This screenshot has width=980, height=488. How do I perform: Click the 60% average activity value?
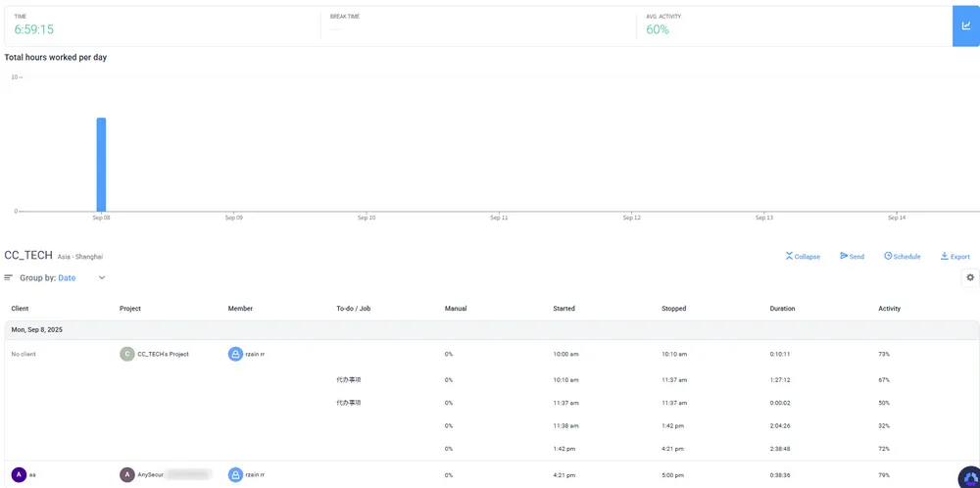tap(658, 29)
